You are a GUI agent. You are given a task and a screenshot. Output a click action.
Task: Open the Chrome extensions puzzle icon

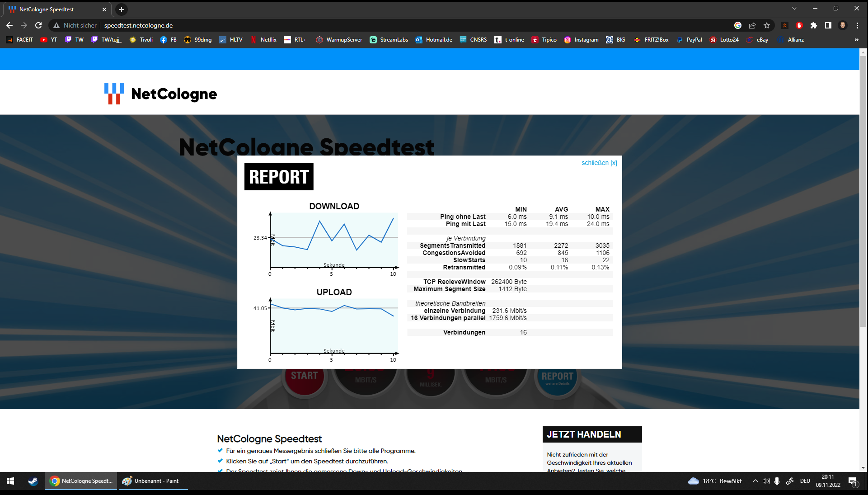tap(814, 25)
